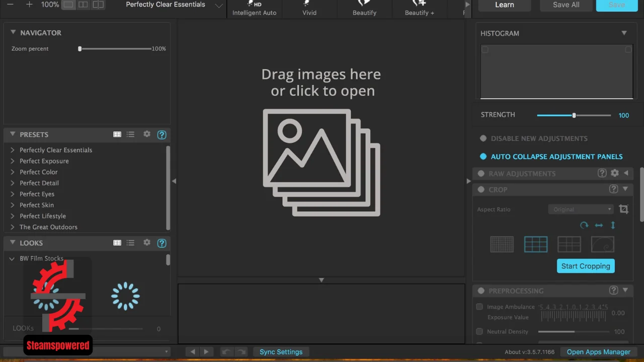Open Looks panel gear settings
644x362 pixels.
[147, 242]
